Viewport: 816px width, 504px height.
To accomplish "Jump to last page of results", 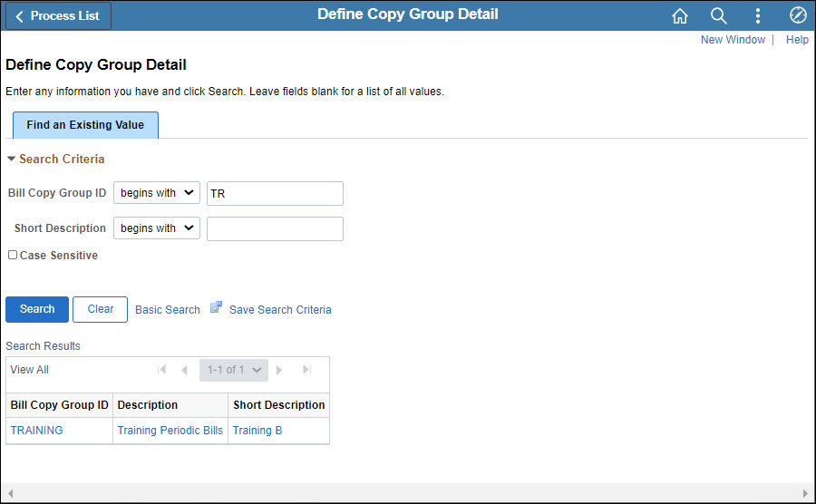I will coord(306,370).
